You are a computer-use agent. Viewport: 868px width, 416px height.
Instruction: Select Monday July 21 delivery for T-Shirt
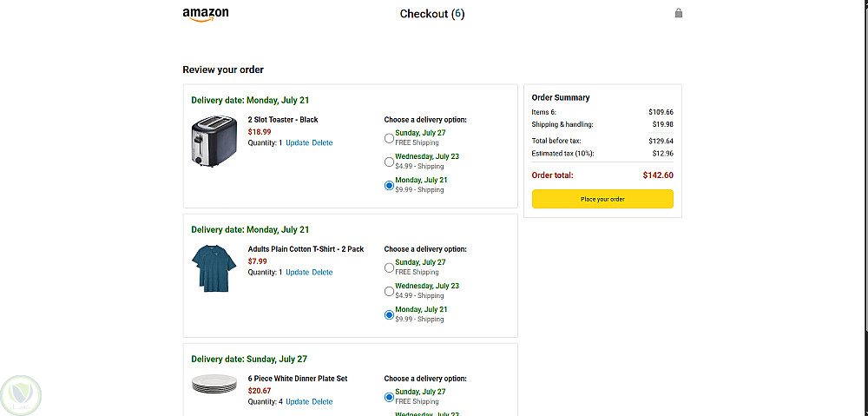click(x=389, y=314)
